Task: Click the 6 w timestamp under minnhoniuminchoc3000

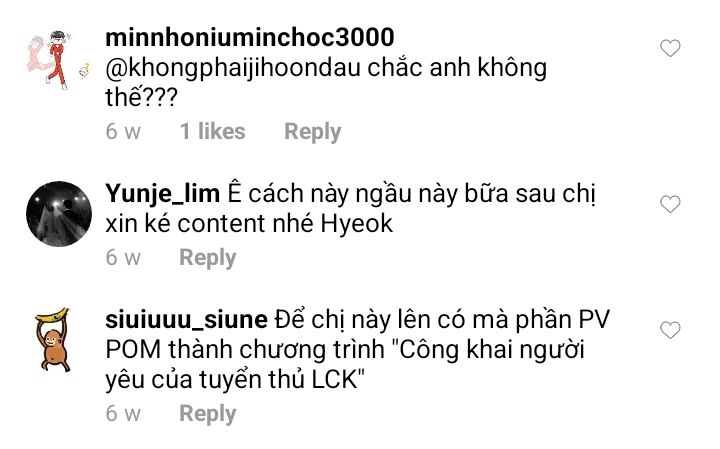Action: 123,132
